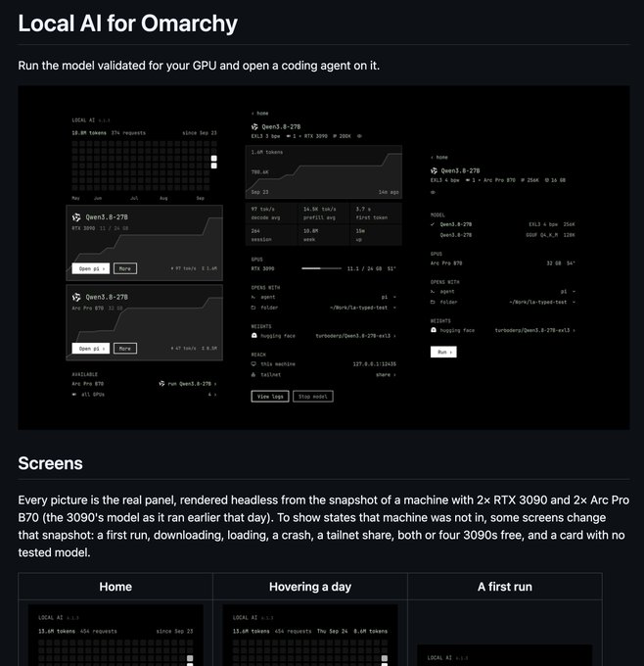Viewport: 644px width, 666px height.
Task: Click the 'Arc Pro B70' row under AVAILABLE
Action: (x=144, y=384)
